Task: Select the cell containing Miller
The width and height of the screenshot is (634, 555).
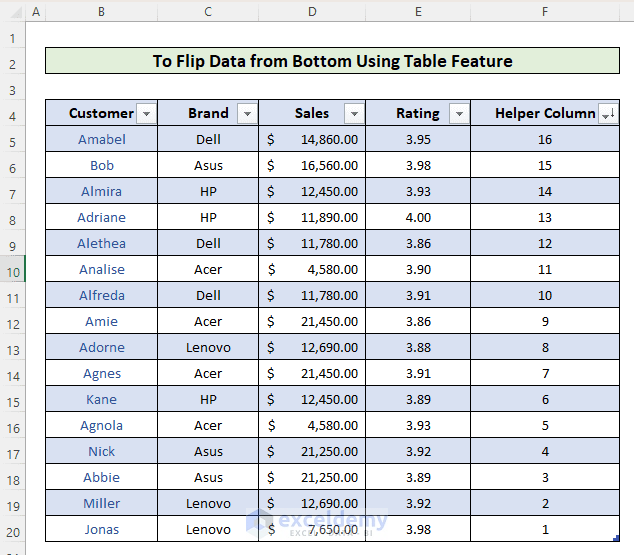Action: (x=101, y=503)
